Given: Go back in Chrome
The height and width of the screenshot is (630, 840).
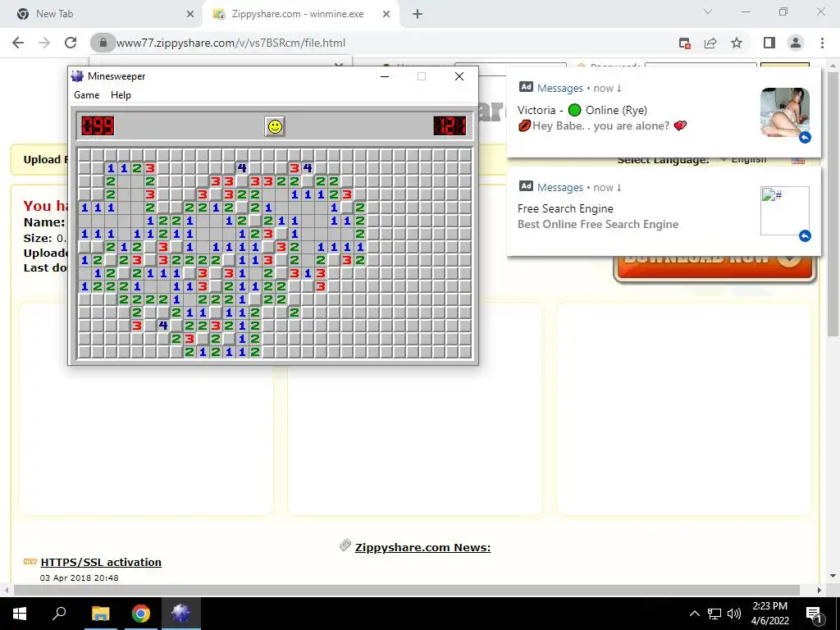Looking at the screenshot, I should click(18, 43).
